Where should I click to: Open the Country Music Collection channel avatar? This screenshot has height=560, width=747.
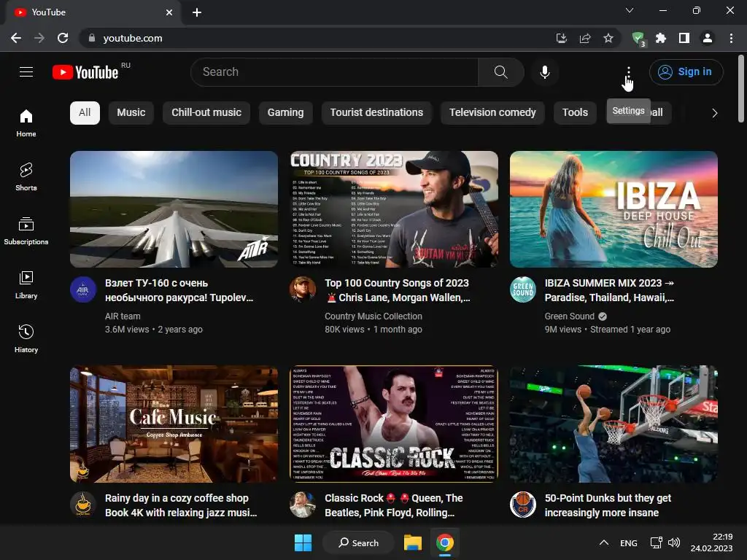(303, 289)
